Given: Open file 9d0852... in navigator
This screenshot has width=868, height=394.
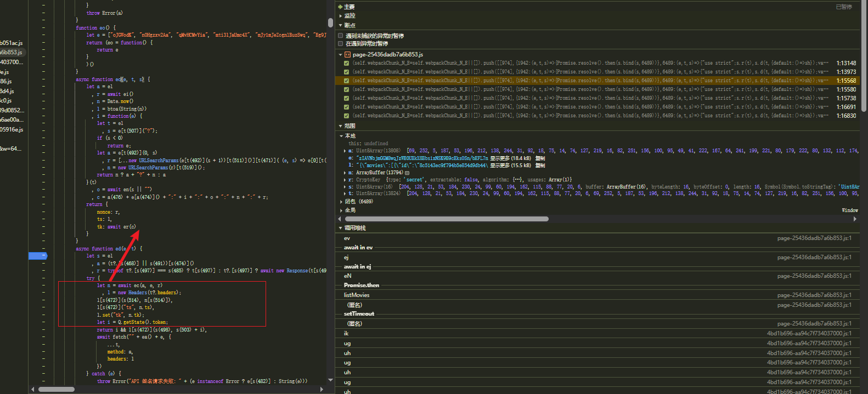Looking at the screenshot, I should pyautogui.click(x=12, y=110).
